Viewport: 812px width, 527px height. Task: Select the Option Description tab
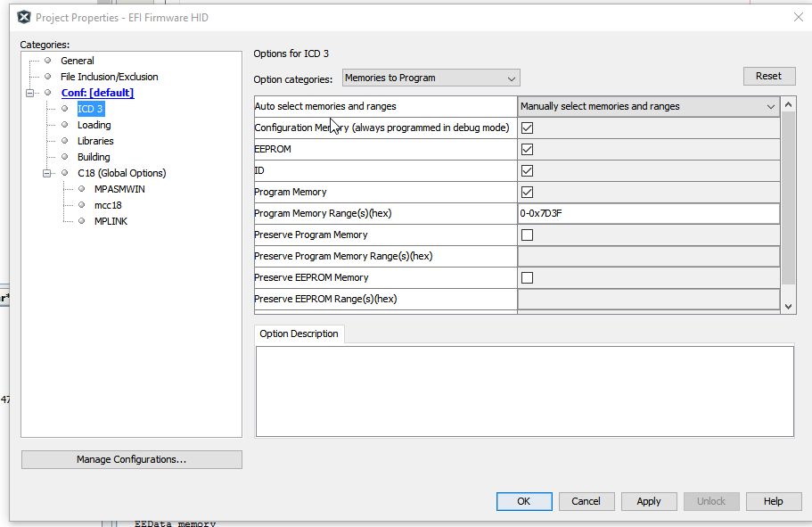coord(299,333)
